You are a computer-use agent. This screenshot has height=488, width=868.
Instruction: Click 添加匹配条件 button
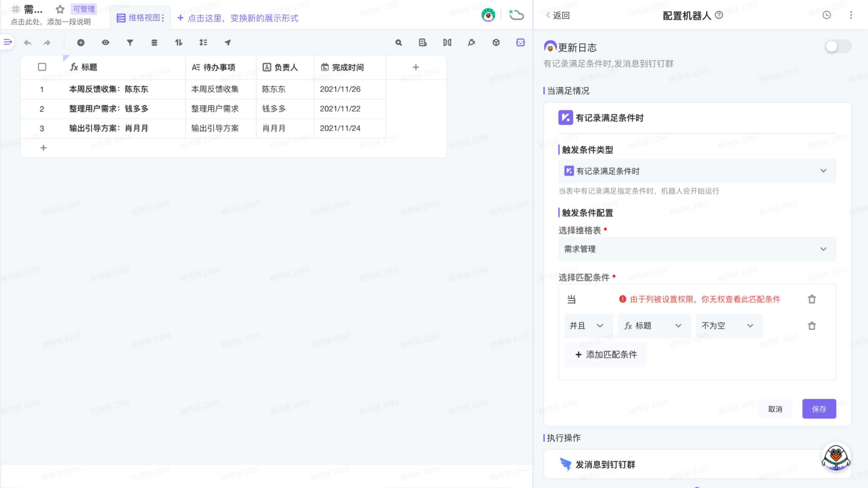606,355
